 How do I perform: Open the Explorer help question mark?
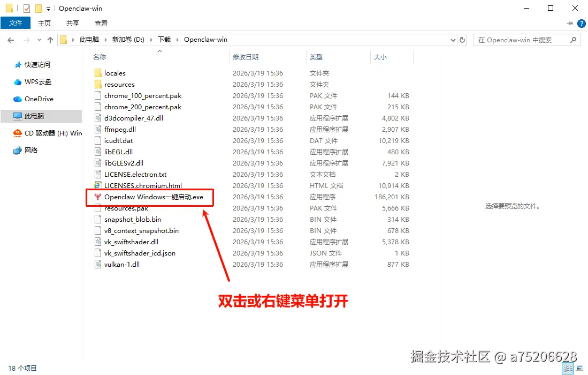[581, 24]
